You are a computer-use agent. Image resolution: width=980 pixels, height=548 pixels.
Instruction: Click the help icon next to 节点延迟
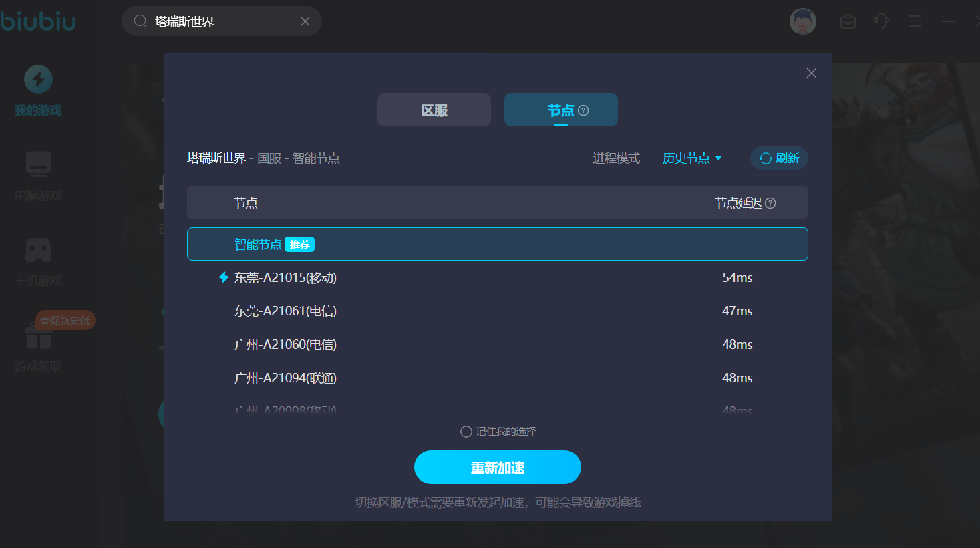[x=770, y=203]
